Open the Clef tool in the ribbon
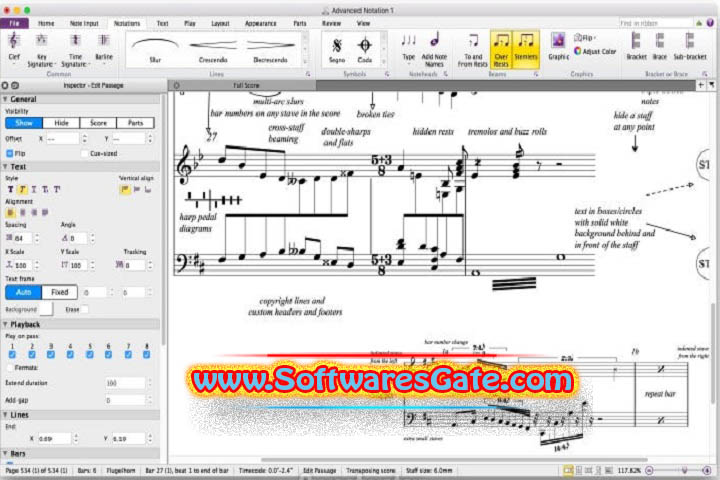The width and height of the screenshot is (720, 480). coord(13,46)
